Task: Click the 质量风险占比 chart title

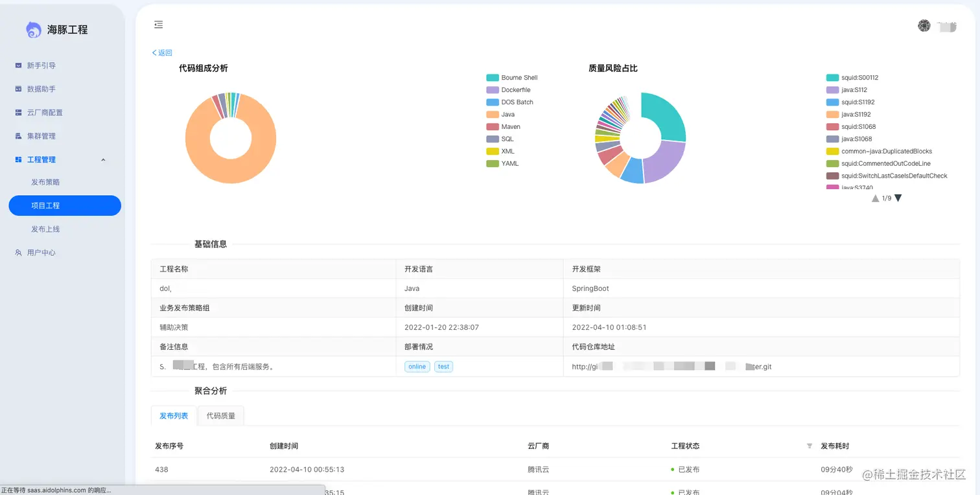Action: click(613, 68)
